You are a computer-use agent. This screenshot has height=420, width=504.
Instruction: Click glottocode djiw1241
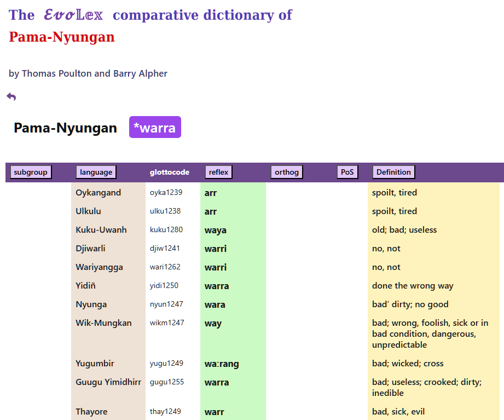(165, 248)
